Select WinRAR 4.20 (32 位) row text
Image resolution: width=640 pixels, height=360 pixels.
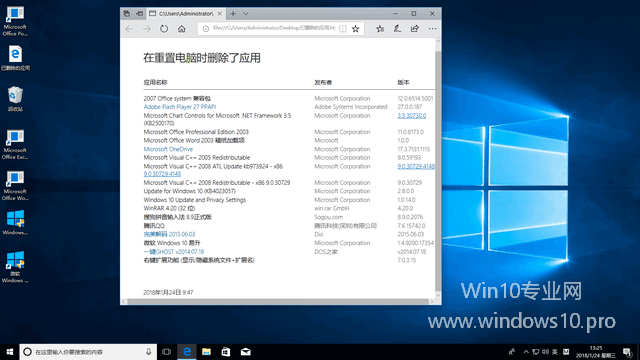point(169,208)
